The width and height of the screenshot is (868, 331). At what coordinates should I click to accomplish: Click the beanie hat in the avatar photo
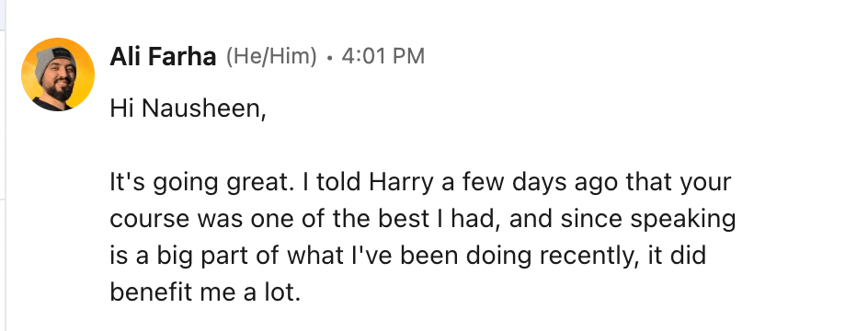click(x=54, y=61)
